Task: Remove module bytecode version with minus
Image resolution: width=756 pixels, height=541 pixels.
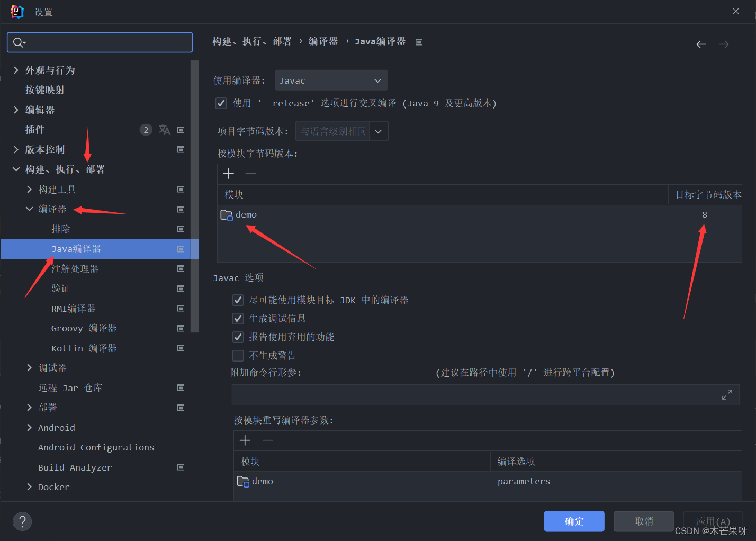Action: pos(251,174)
